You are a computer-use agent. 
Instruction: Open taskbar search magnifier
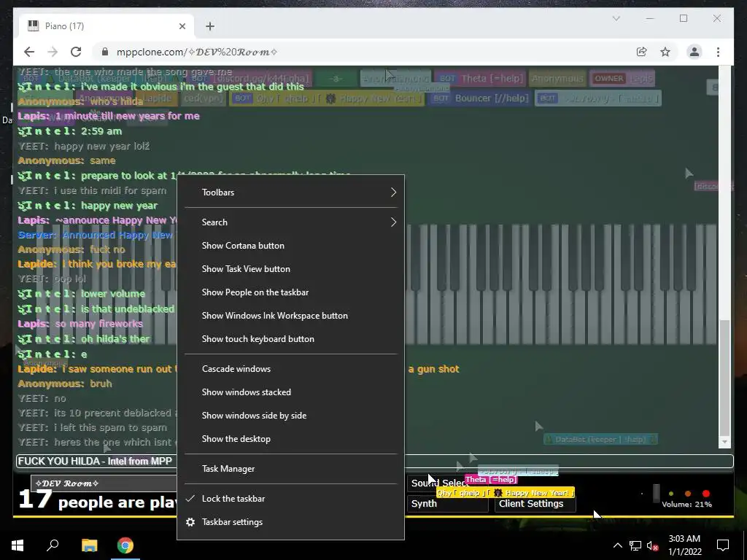click(x=53, y=545)
